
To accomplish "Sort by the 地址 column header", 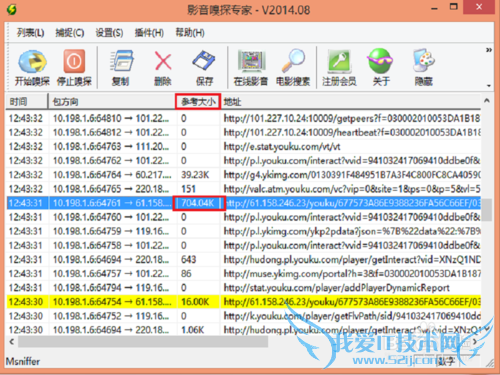I will (350, 102).
